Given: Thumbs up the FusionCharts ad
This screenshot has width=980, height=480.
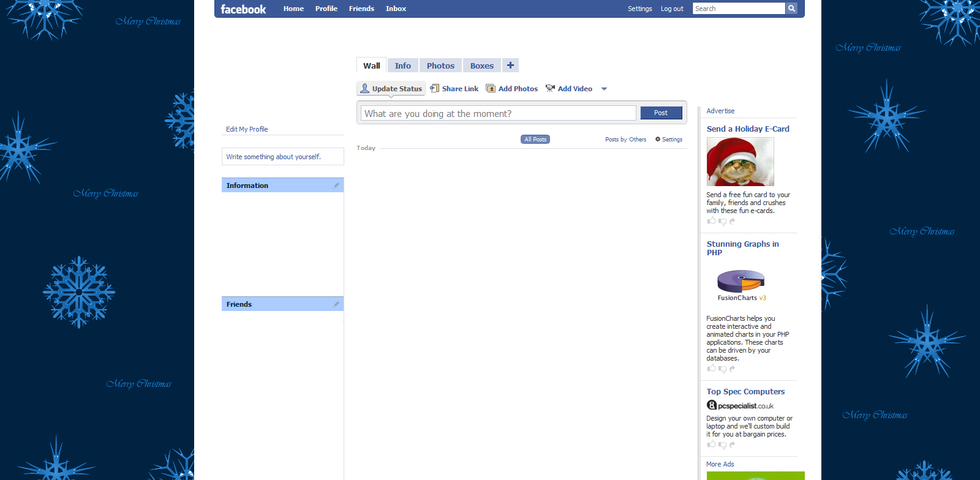Looking at the screenshot, I should [x=711, y=369].
